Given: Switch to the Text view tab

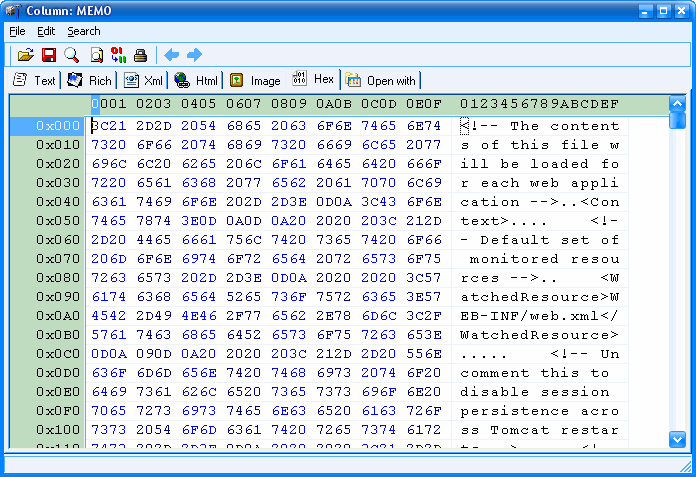Looking at the screenshot, I should (x=35, y=81).
